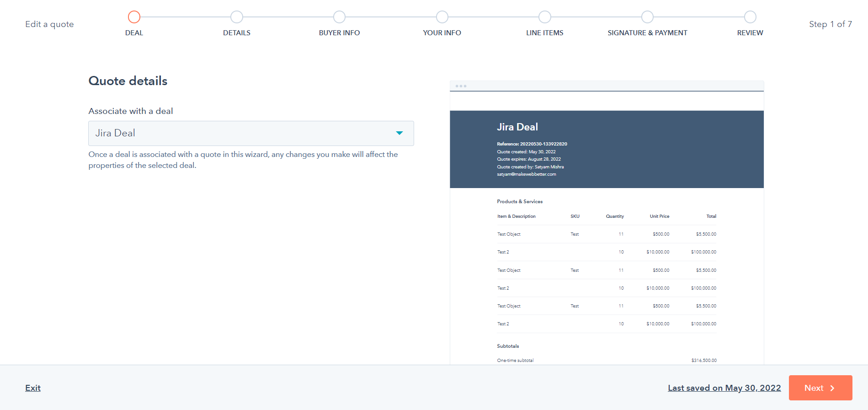Click the YOUR INFO step circle
Viewport: 868px width, 410px height.
[x=442, y=17]
